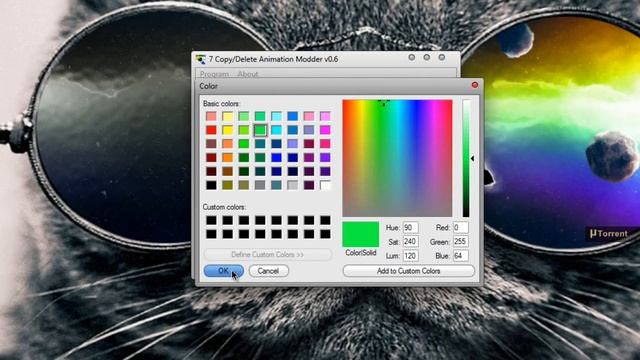Viewport: 640px width, 360px height.
Task: Select the magenta basic color swatch
Action: 325,130
